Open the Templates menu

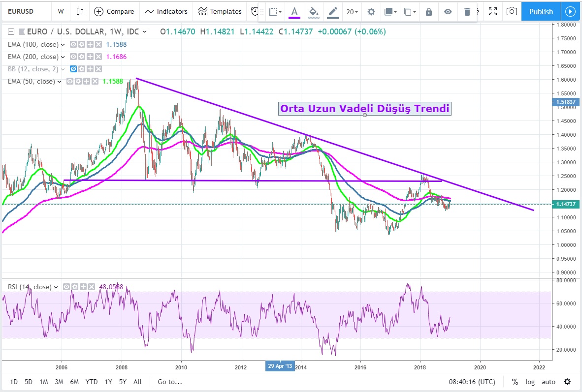pos(220,11)
